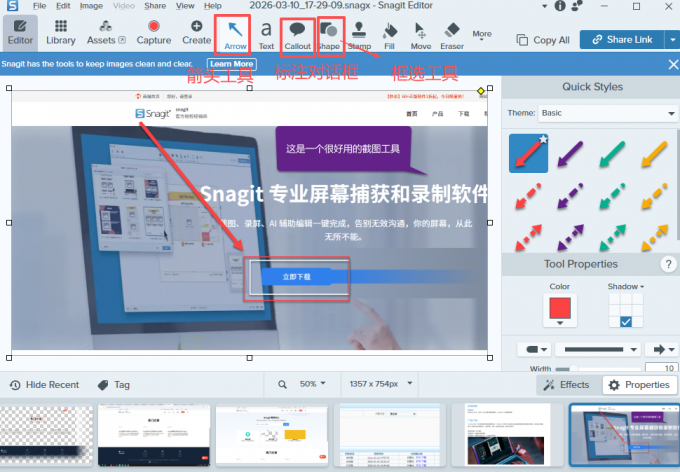Viewport: 680px width, 472px height.
Task: Open the arrow end cap dropdown
Action: pos(662,349)
